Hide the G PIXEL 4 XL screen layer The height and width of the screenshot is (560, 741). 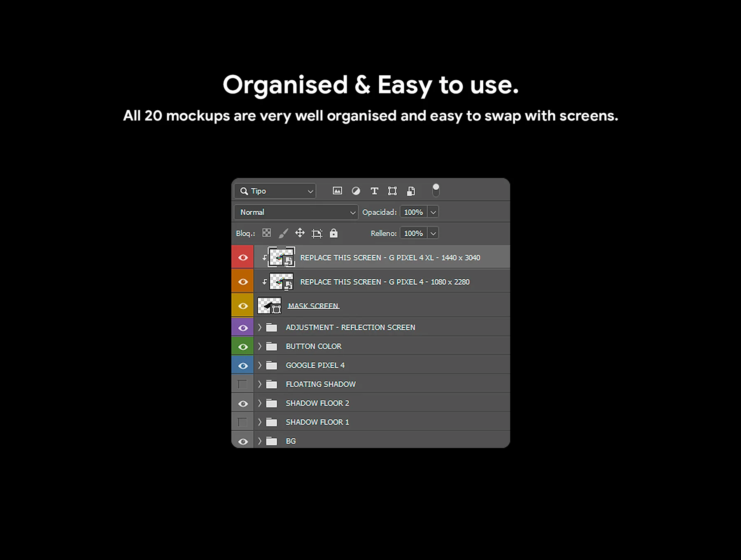[x=243, y=257]
